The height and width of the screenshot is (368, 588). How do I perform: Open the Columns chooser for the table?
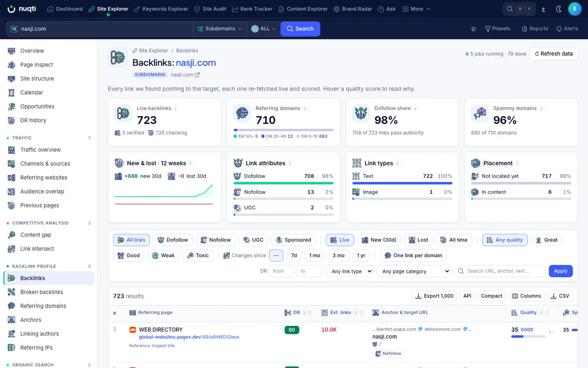[526, 296]
